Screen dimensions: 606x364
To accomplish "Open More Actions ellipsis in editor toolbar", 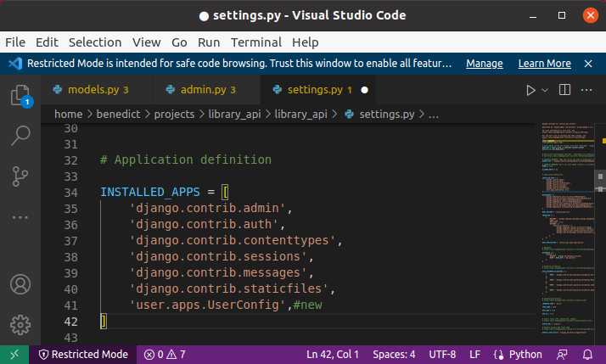I will tap(586, 90).
